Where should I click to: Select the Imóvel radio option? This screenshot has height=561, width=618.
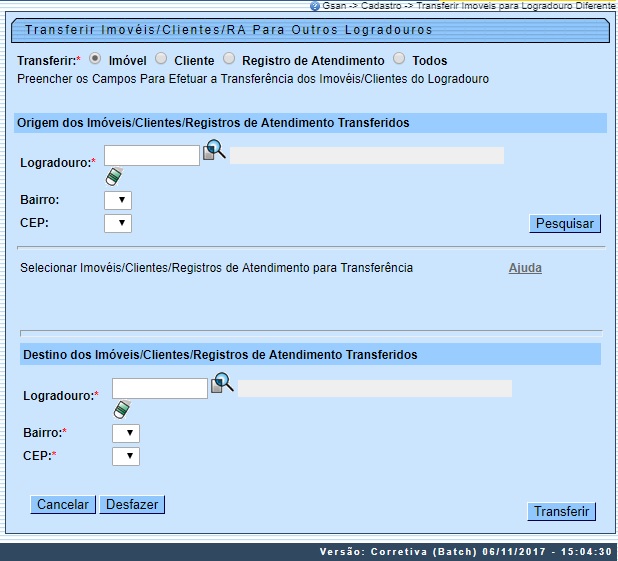(x=95, y=59)
